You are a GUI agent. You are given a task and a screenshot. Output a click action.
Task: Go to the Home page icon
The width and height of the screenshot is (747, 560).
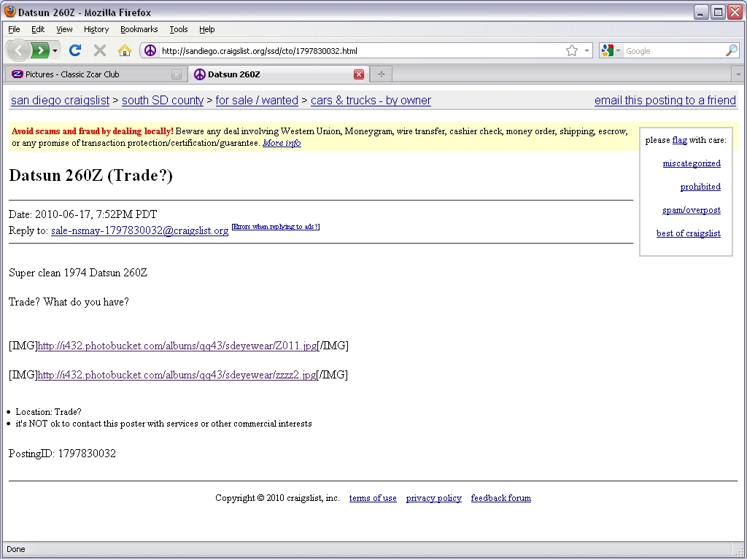tap(125, 50)
